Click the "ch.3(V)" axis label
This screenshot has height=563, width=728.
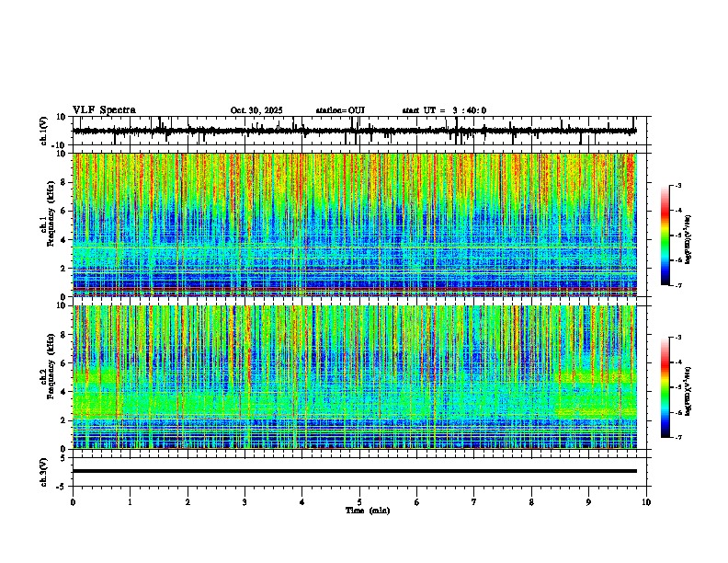44,472
